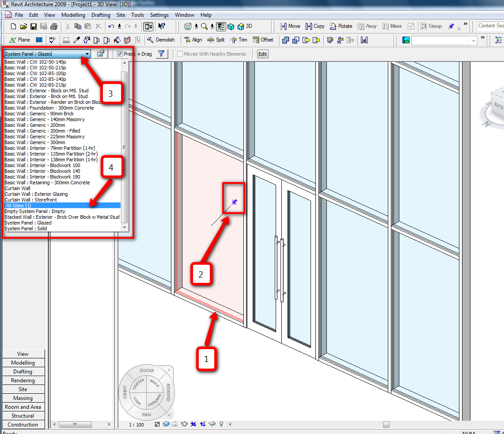Toggle the Reveal Hidden Elements lightbulb
The image size is (504, 434).
click(x=221, y=424)
